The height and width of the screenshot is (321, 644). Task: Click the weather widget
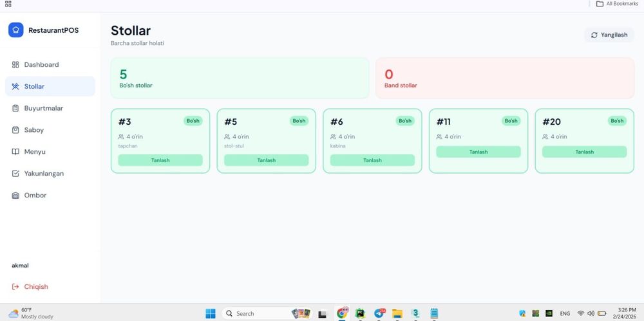31,313
